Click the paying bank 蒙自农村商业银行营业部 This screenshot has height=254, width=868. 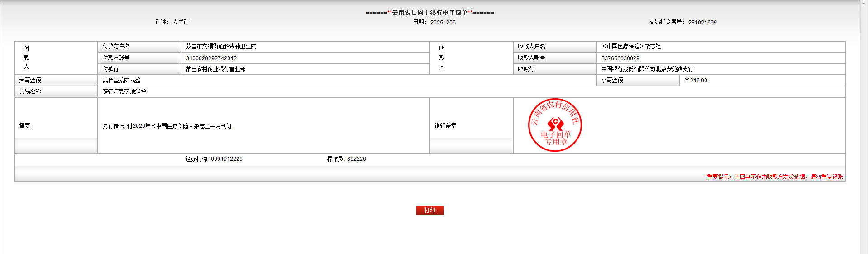point(215,69)
